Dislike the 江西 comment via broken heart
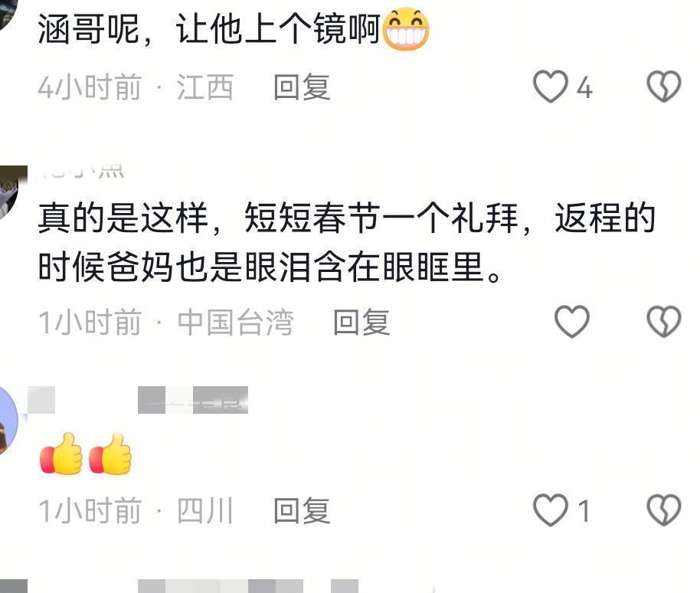 coord(664,87)
